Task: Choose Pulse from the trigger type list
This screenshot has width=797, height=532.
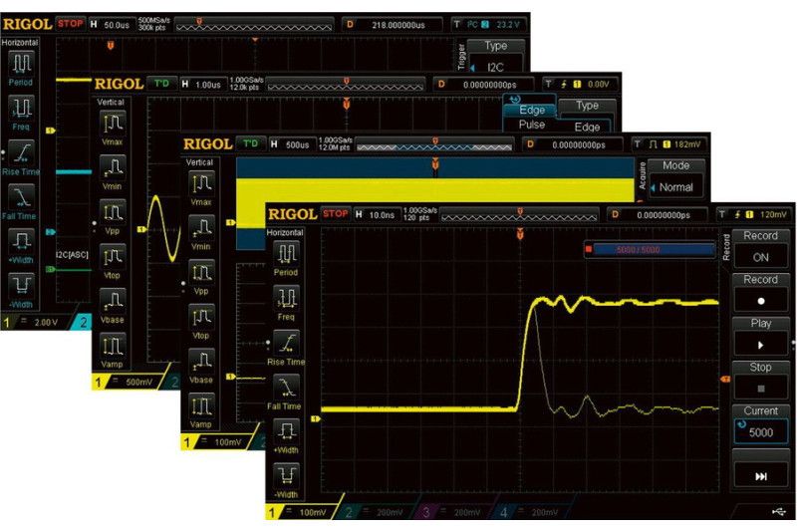Action: (x=531, y=127)
